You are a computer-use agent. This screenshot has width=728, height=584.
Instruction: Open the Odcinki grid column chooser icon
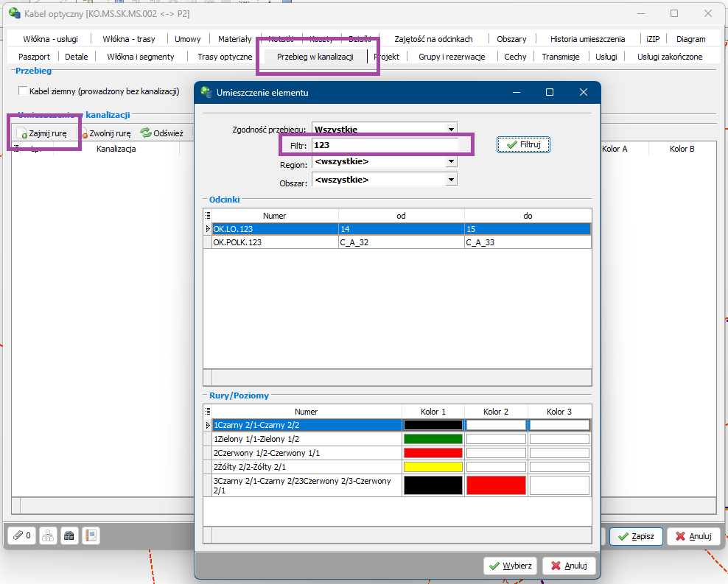(x=207, y=216)
